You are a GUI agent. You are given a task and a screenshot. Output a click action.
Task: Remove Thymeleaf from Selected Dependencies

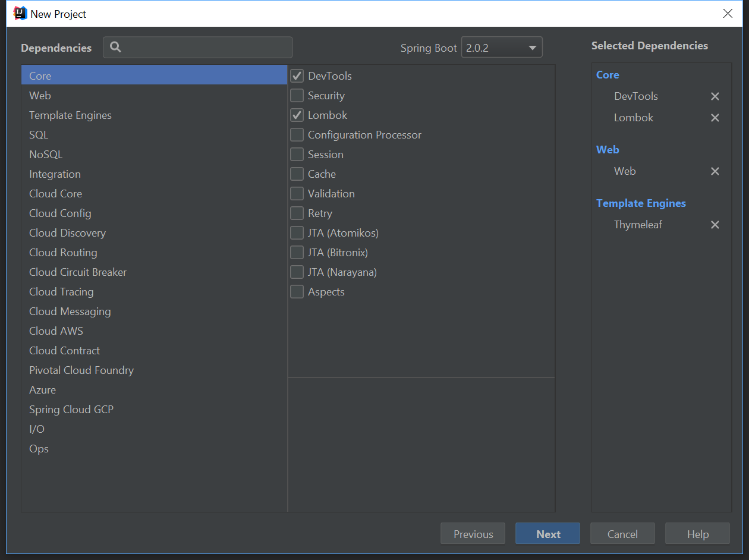click(x=715, y=225)
